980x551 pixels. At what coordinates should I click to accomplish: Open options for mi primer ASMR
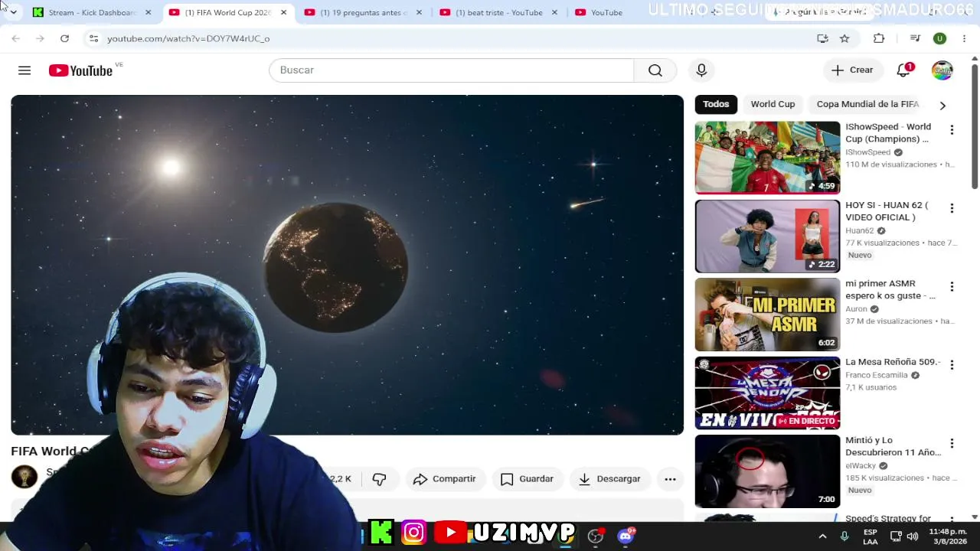952,287
